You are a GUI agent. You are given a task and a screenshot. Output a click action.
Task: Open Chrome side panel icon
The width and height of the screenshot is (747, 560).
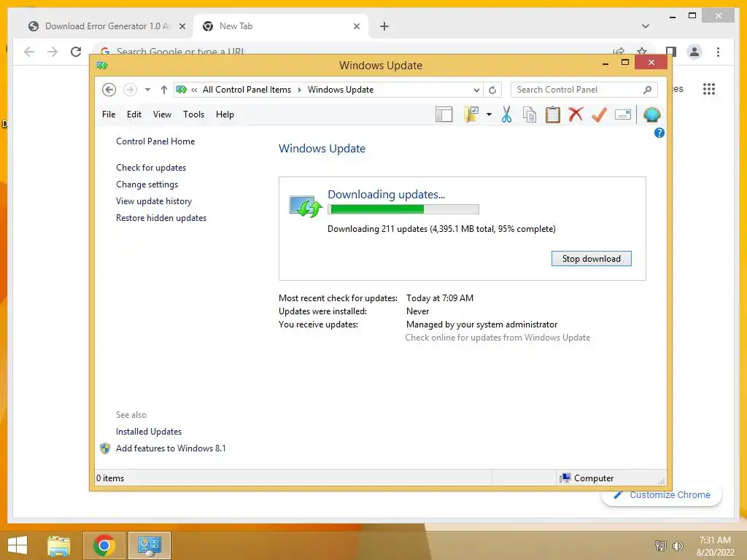point(671,52)
